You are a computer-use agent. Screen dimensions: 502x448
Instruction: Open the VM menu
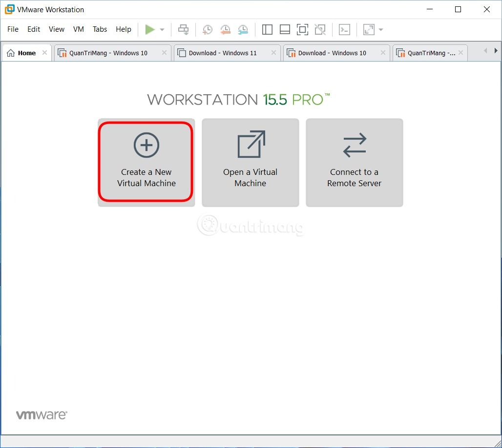point(79,29)
